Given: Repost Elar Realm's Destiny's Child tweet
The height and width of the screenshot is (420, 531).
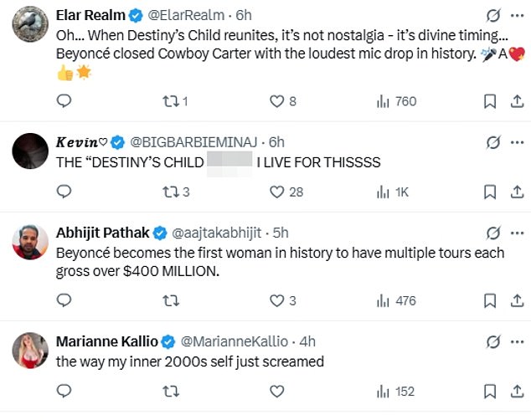Looking at the screenshot, I should pos(175,101).
